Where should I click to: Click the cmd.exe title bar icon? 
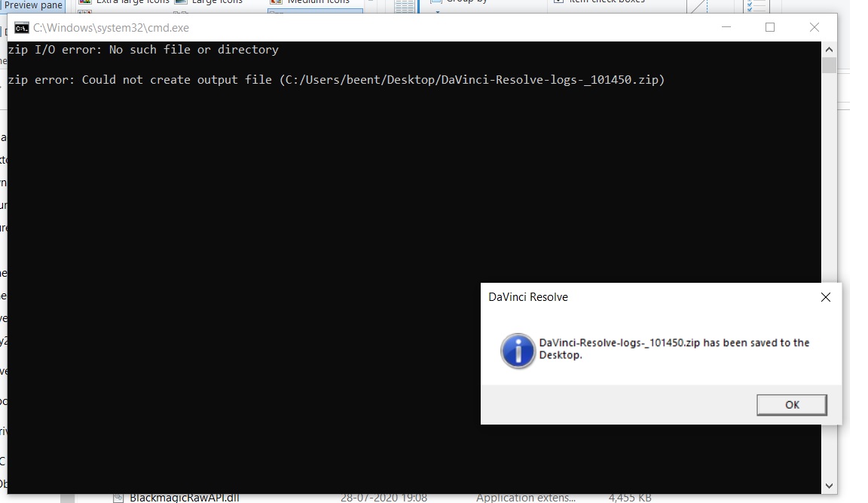pos(22,28)
